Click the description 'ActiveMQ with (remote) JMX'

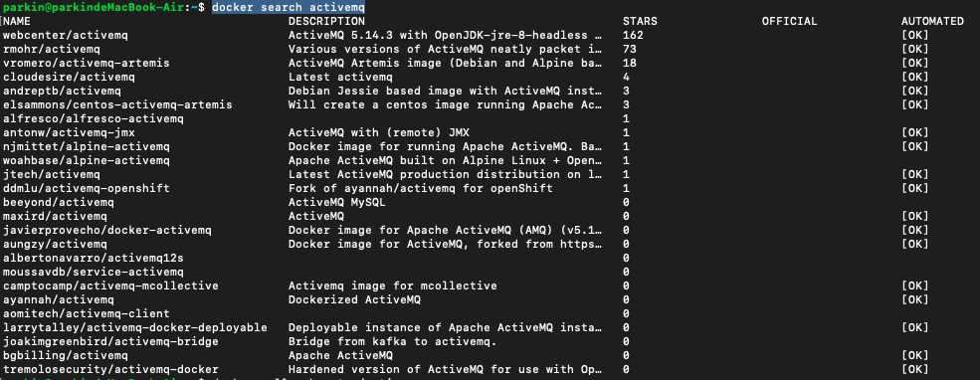pos(379,132)
